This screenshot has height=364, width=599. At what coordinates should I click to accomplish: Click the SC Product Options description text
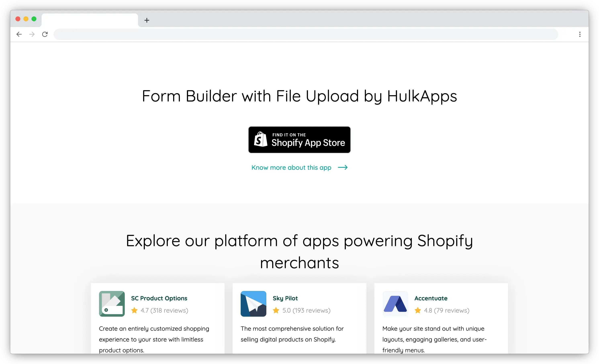(x=154, y=339)
